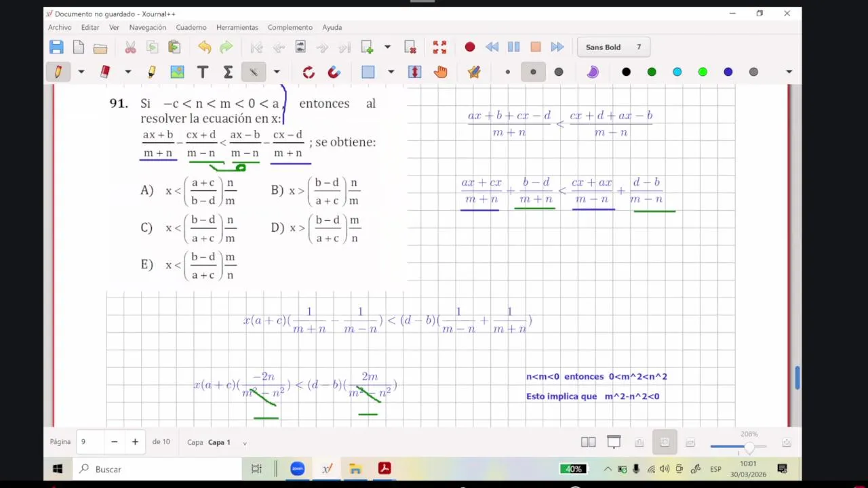This screenshot has width=868, height=488.
Task: Open the Herramientas menu
Action: [x=237, y=27]
